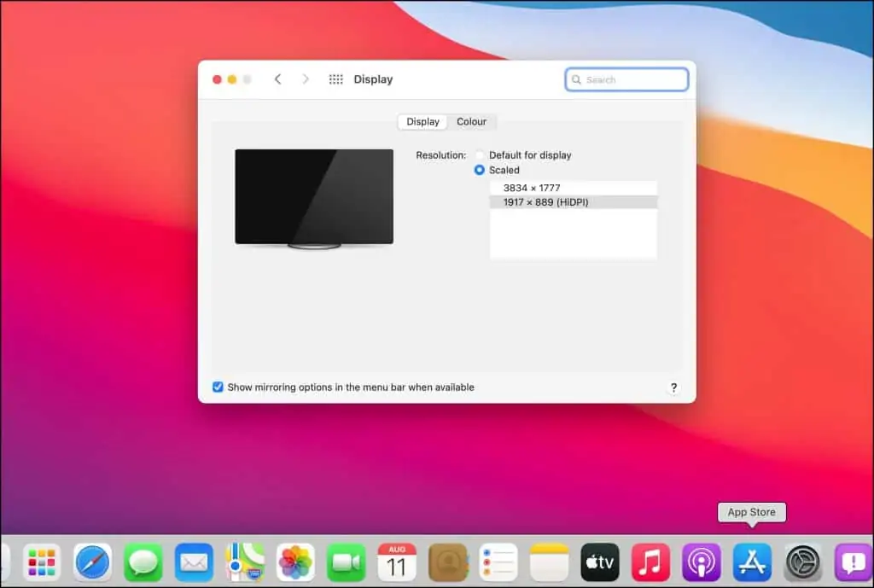
Task: Switch to the Display tab
Action: pos(422,121)
